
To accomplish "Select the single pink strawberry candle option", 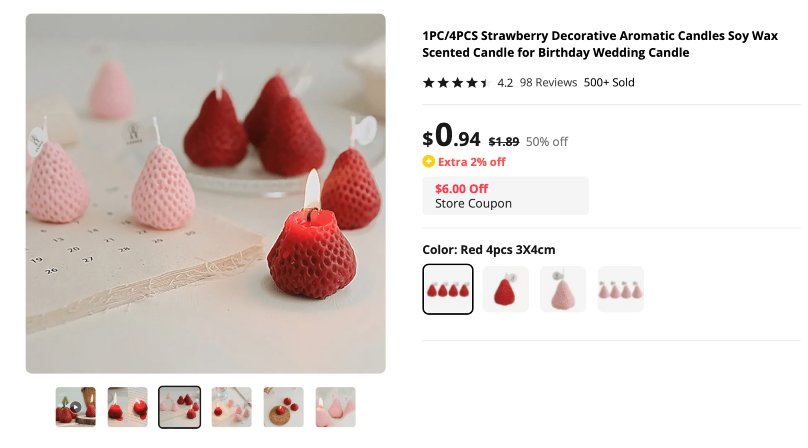I will pos(563,289).
